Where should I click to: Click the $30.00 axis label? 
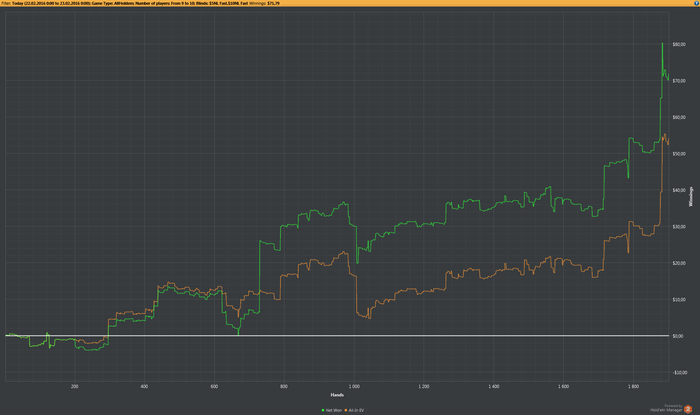click(679, 227)
